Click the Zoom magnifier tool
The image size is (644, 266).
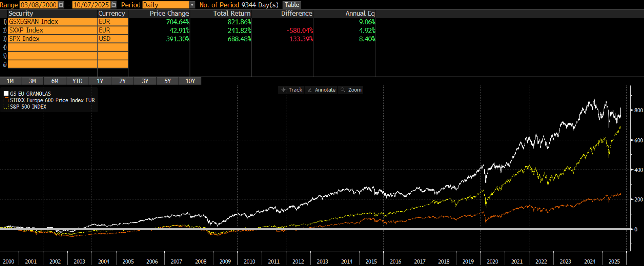click(x=351, y=90)
